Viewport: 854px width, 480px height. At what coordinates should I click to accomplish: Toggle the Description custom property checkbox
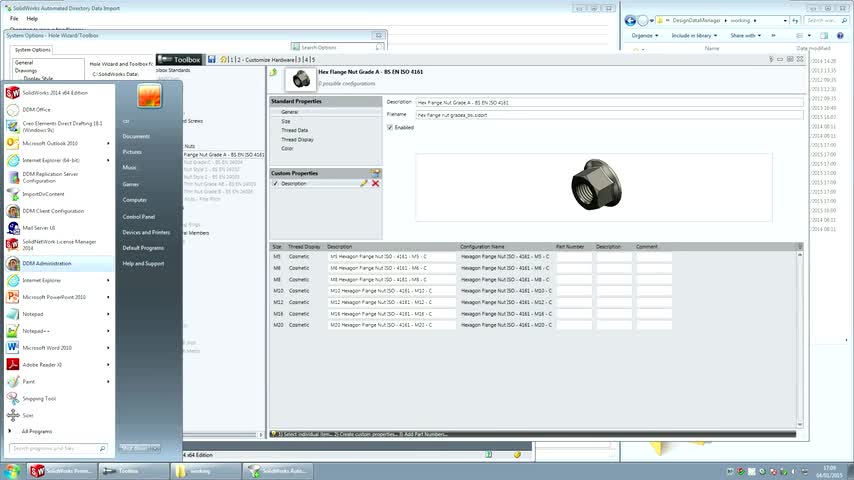pyautogui.click(x=276, y=184)
